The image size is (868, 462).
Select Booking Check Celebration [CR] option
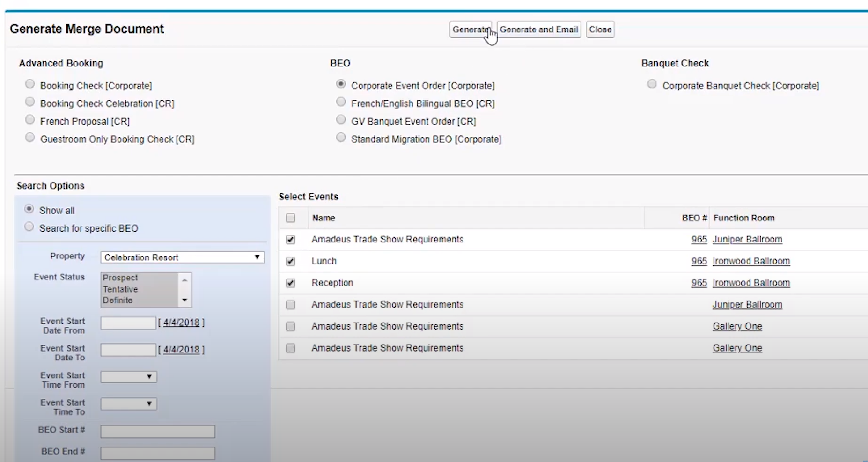(x=30, y=102)
